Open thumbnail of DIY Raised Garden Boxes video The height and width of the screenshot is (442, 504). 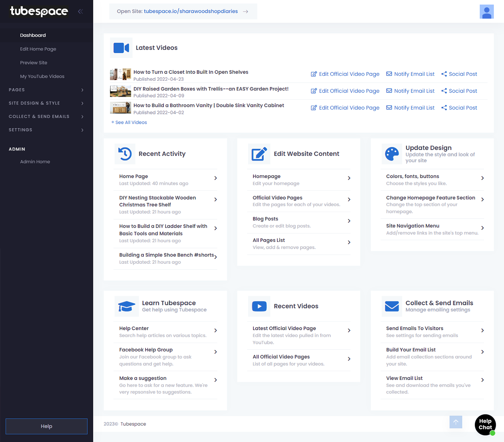click(x=121, y=91)
